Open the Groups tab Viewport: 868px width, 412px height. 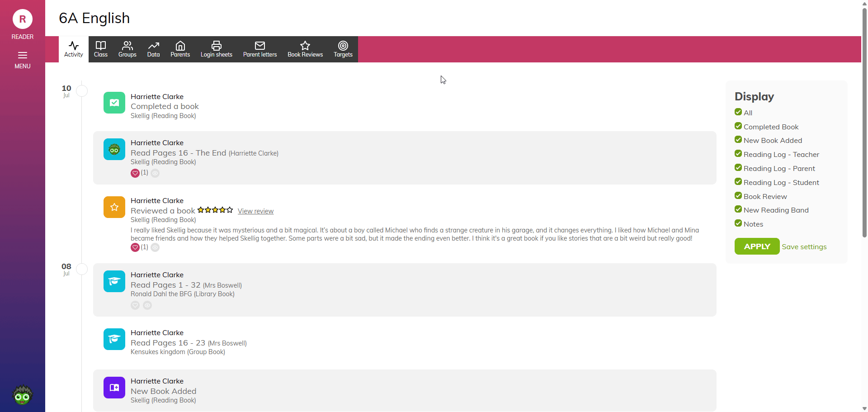(x=127, y=49)
